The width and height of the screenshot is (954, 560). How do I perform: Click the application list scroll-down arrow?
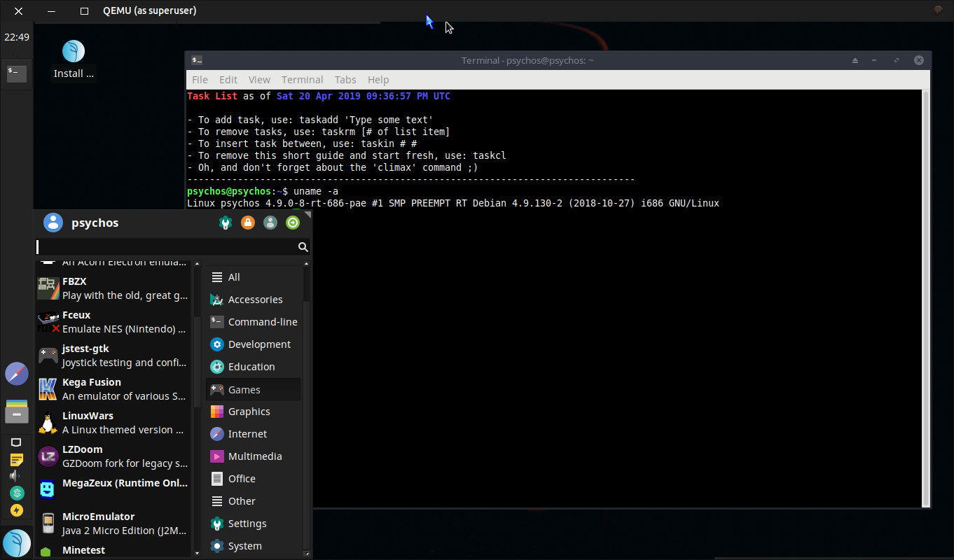click(x=197, y=553)
